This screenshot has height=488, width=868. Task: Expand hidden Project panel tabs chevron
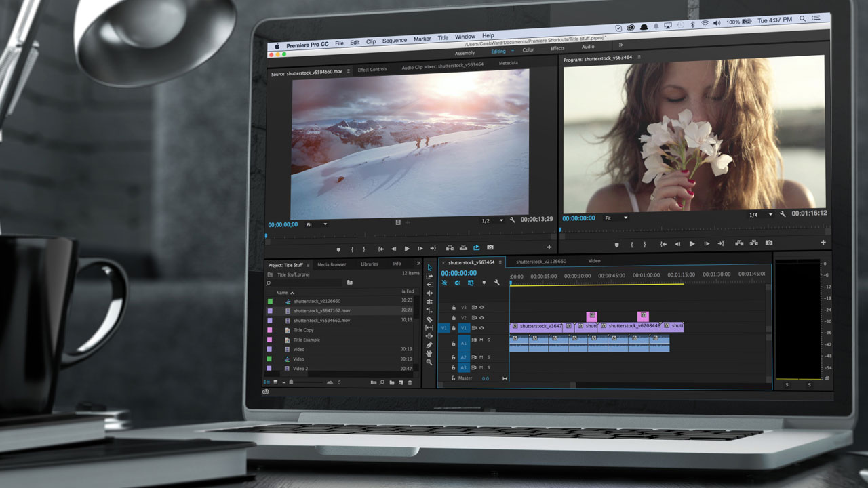pyautogui.click(x=418, y=264)
